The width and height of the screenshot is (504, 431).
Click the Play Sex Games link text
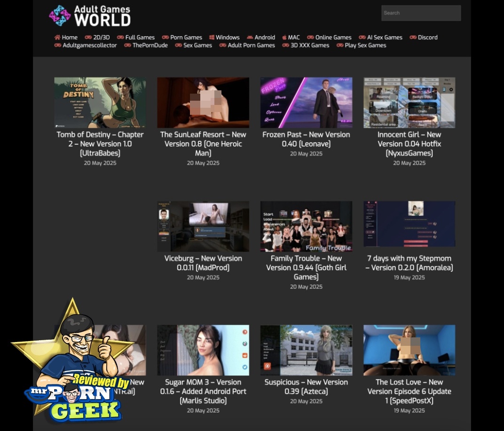(x=365, y=45)
